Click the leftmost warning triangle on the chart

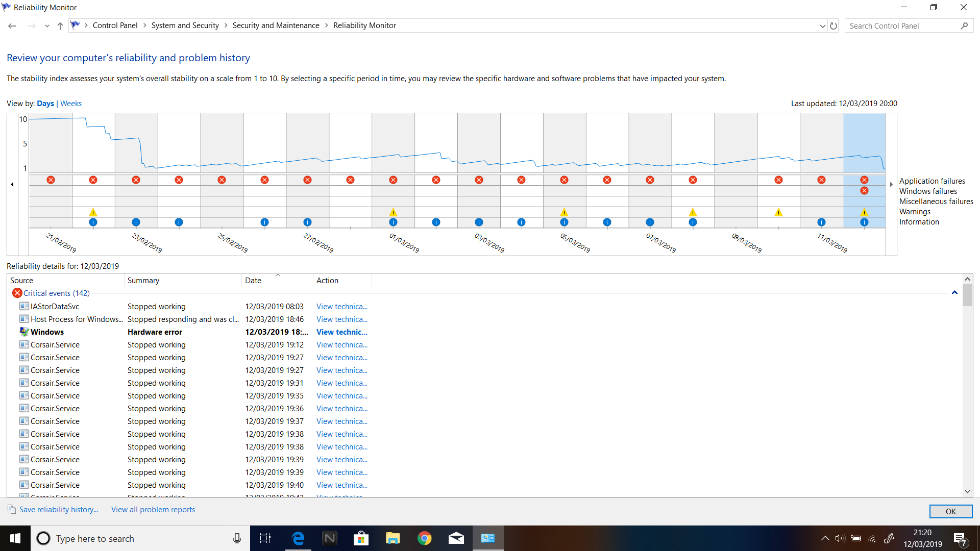click(x=93, y=212)
